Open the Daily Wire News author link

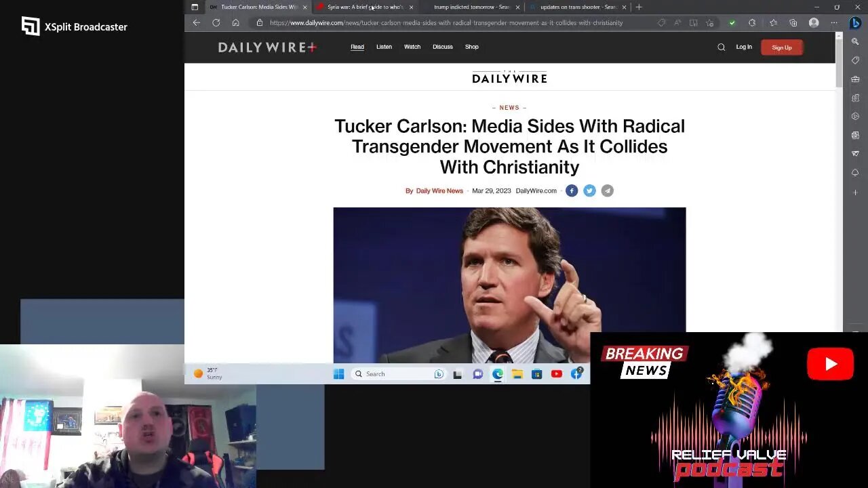pyautogui.click(x=439, y=191)
